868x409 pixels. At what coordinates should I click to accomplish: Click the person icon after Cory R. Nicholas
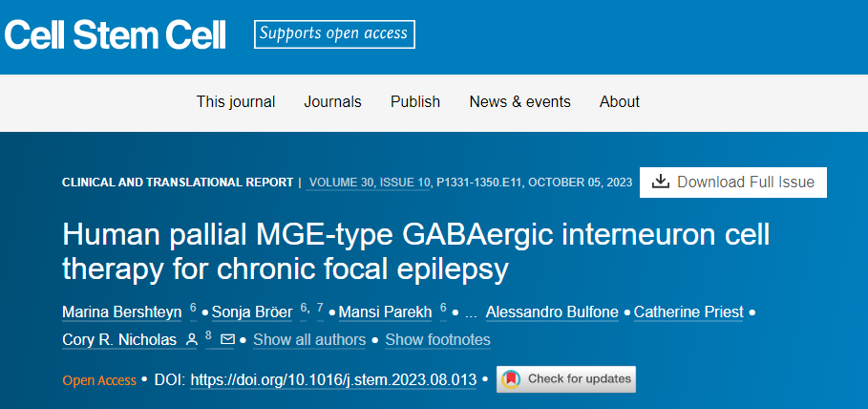(194, 339)
